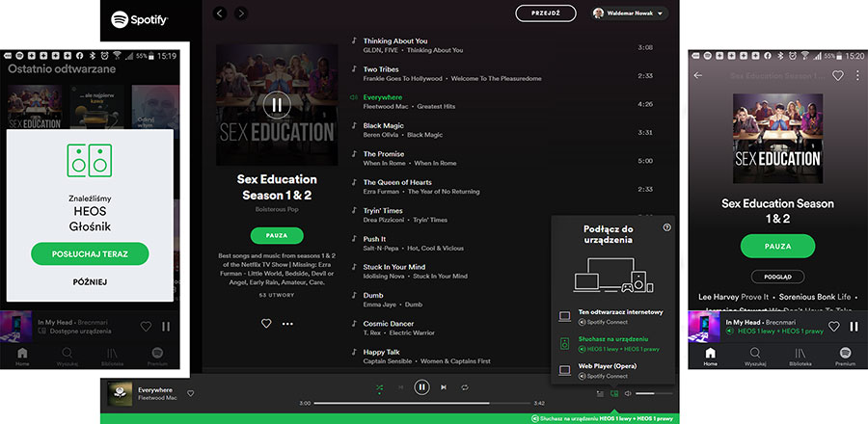Select the track Black Magic
The width and height of the screenshot is (868, 424).
pyautogui.click(x=383, y=125)
